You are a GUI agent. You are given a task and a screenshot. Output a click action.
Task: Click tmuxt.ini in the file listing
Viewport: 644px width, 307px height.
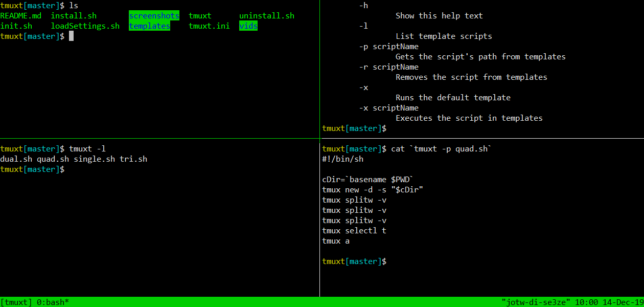[209, 26]
